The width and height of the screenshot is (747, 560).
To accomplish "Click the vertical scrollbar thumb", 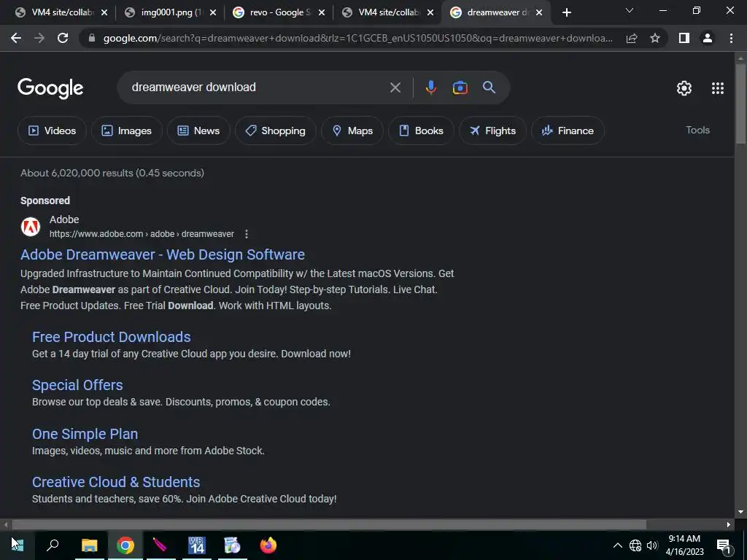I will pos(740,103).
